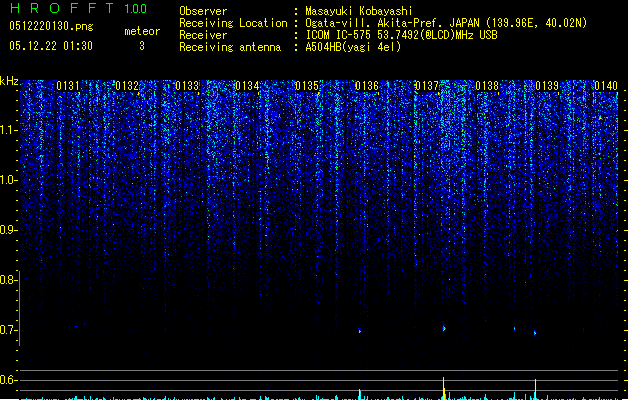
Task: Click the Receiving Location label
Action: coord(233,23)
